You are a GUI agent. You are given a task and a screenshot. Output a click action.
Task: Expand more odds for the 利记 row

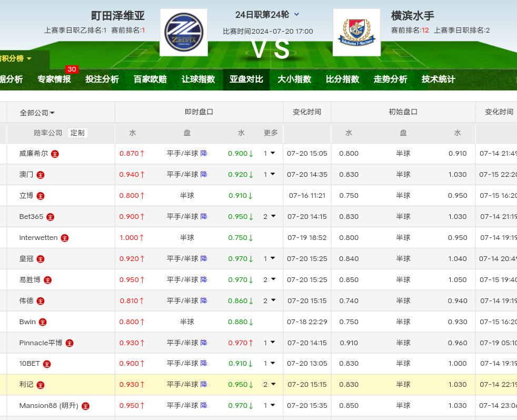[269, 385]
